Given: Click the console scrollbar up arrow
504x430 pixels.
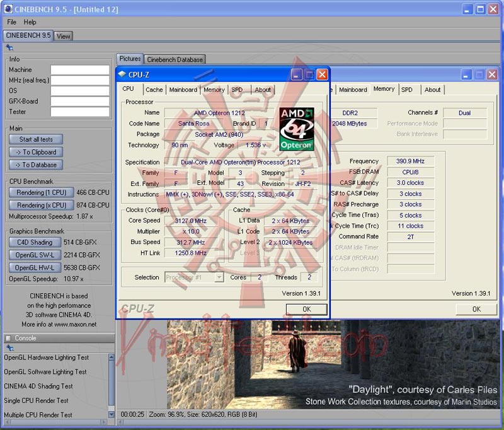Looking at the screenshot, I should click(112, 357).
